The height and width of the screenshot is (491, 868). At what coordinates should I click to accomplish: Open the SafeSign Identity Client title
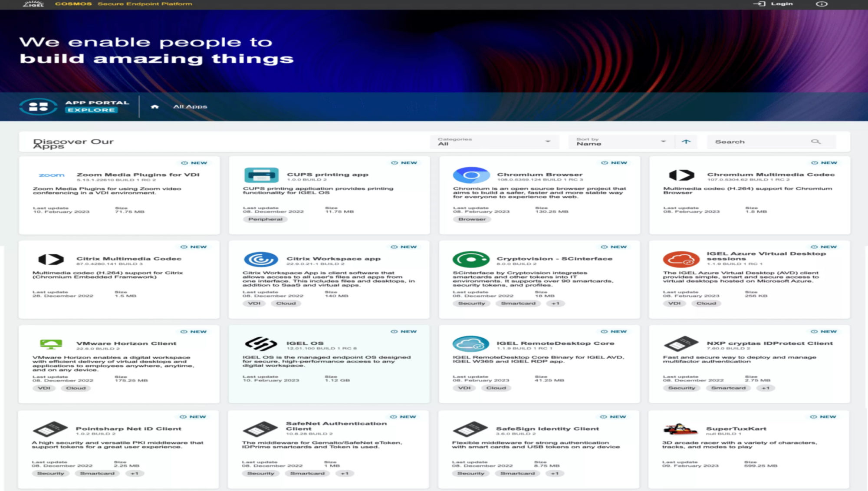pos(548,429)
